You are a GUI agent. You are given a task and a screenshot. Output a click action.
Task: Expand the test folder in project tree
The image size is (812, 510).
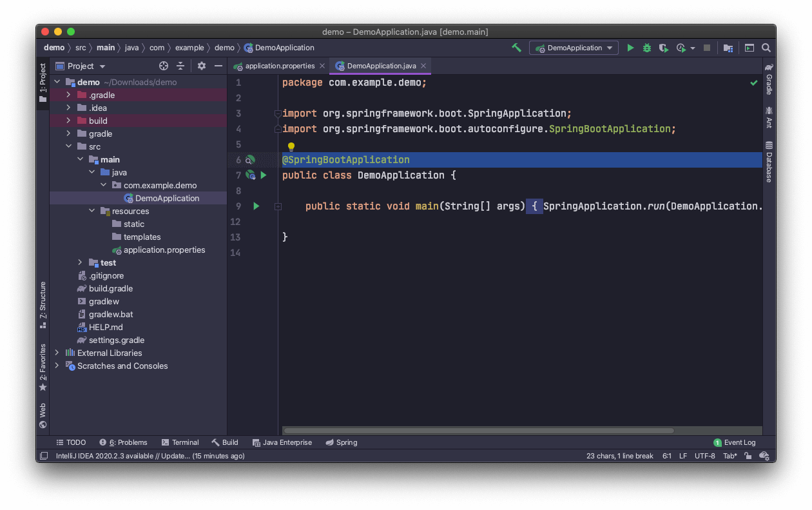click(80, 262)
